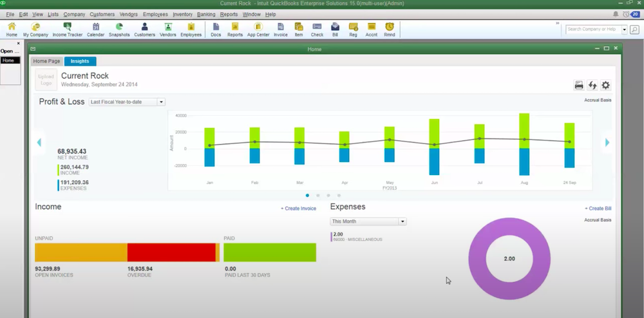Switch to the Home Page tab
Screen dimensions: 644x318
(46, 61)
